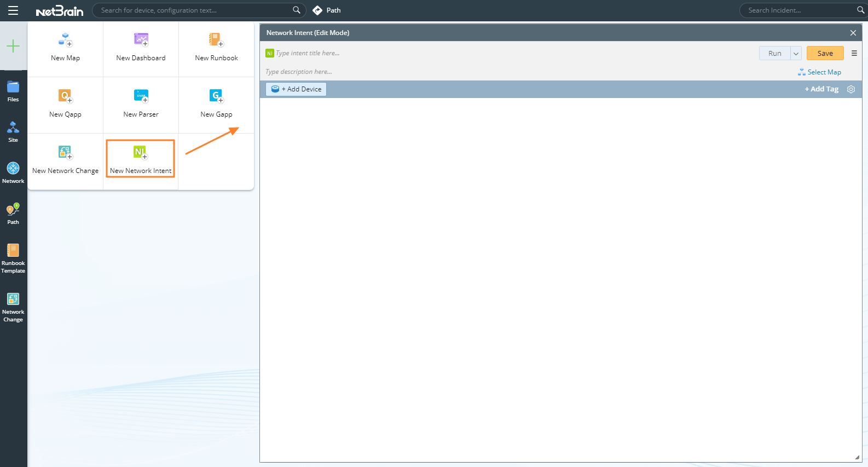Expand the Run dropdown arrow

[x=796, y=53]
